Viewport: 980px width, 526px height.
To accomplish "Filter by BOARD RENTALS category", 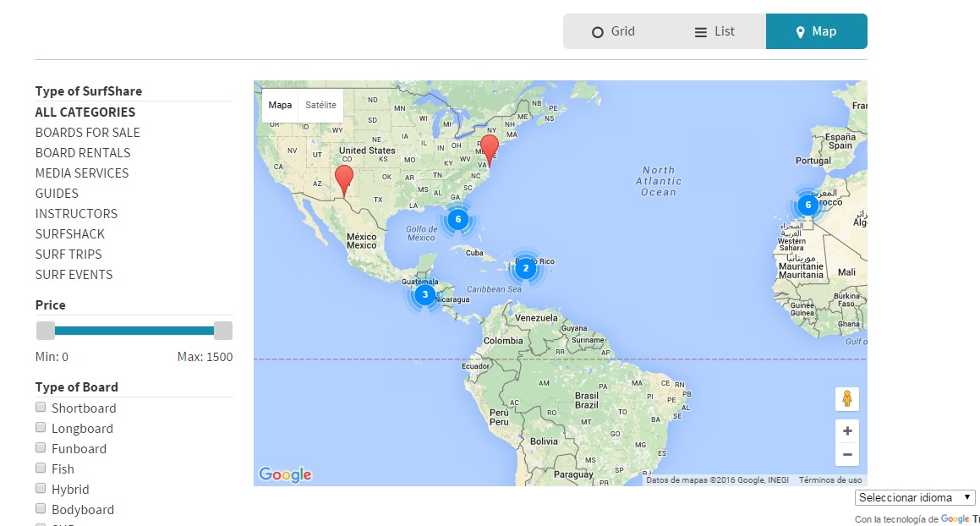I will click(83, 153).
